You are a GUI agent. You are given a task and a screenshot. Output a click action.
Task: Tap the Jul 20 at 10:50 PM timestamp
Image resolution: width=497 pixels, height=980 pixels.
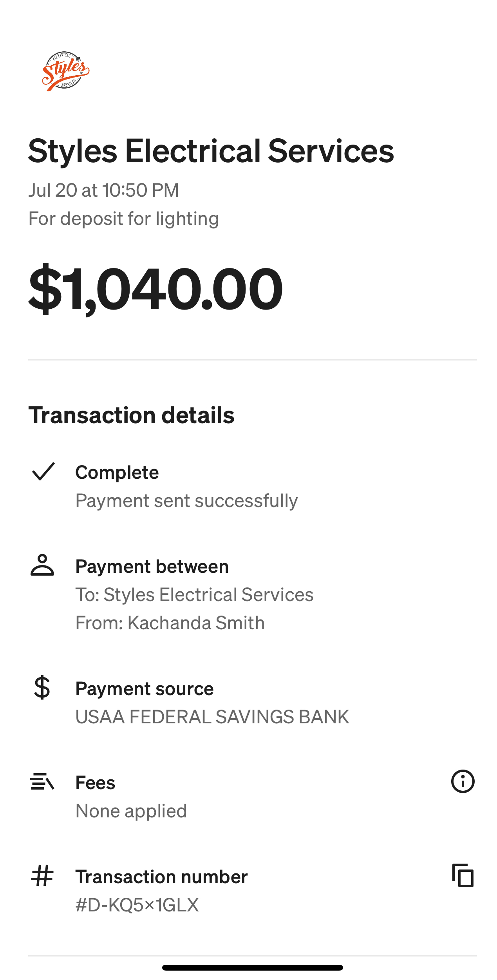point(103,190)
